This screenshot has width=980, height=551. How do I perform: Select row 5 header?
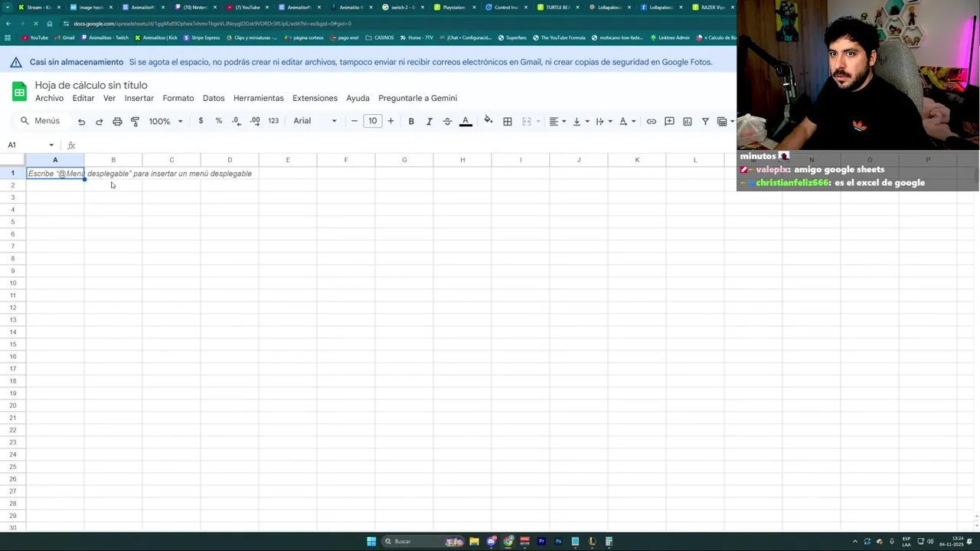(x=12, y=222)
